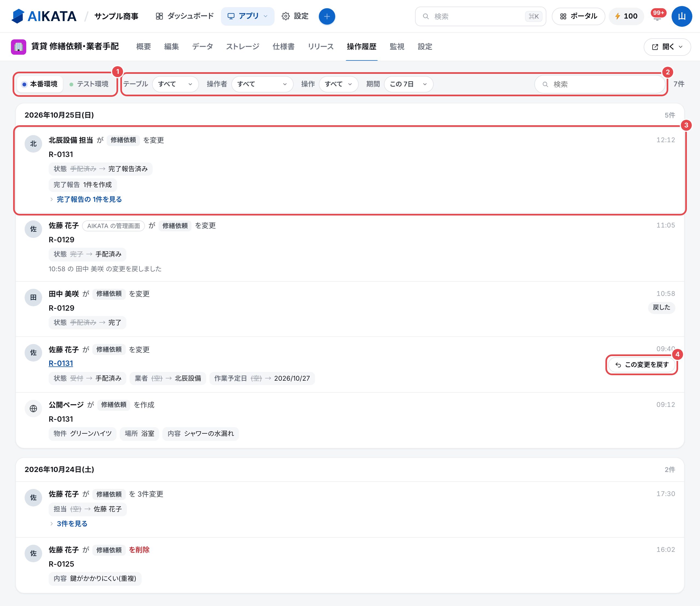Screen dimensions: 700x606
Task: Focus the history 検索 filter field
Action: (x=600, y=84)
